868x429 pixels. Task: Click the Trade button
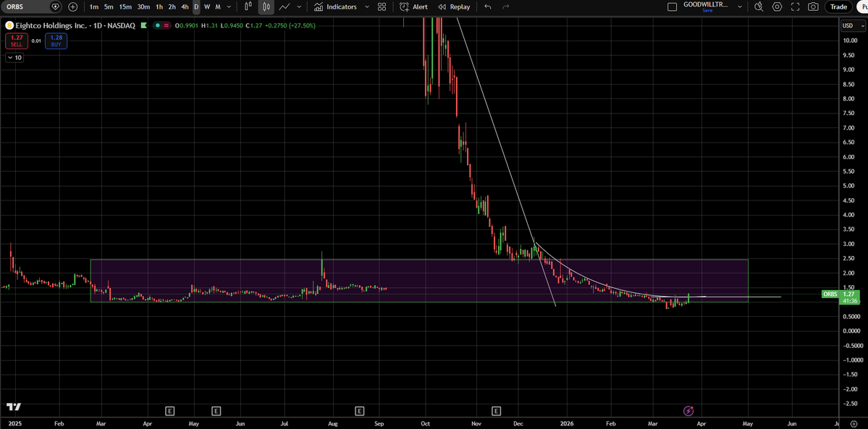click(x=838, y=7)
